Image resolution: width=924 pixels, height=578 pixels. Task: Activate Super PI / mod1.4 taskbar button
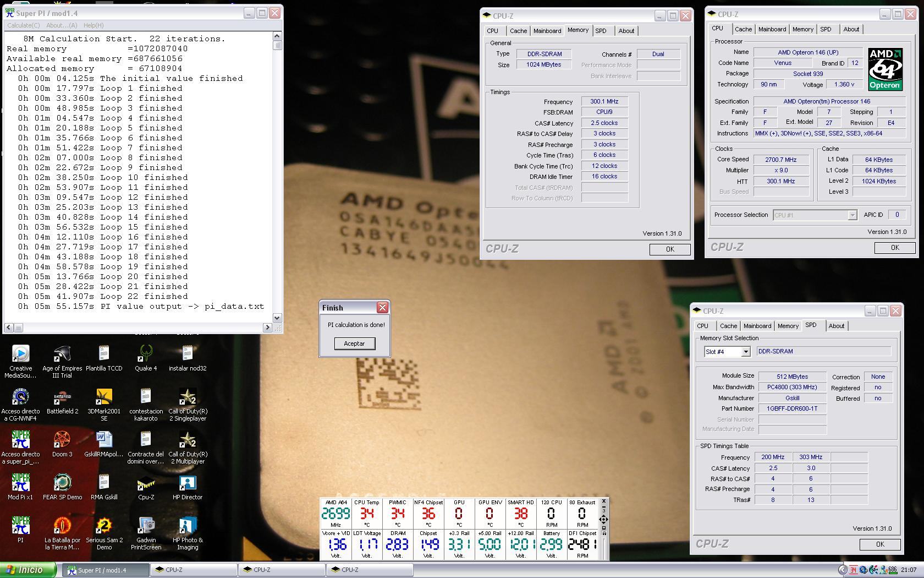pyautogui.click(x=105, y=570)
